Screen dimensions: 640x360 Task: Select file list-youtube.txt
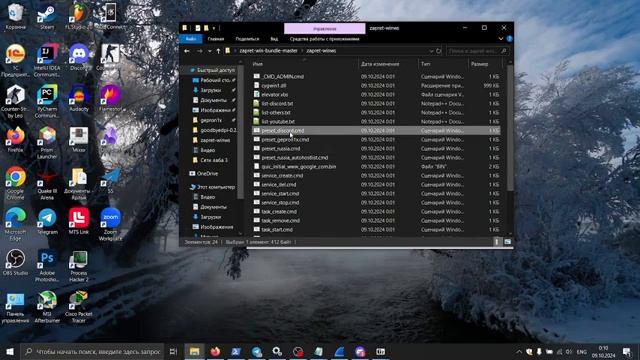[278, 122]
